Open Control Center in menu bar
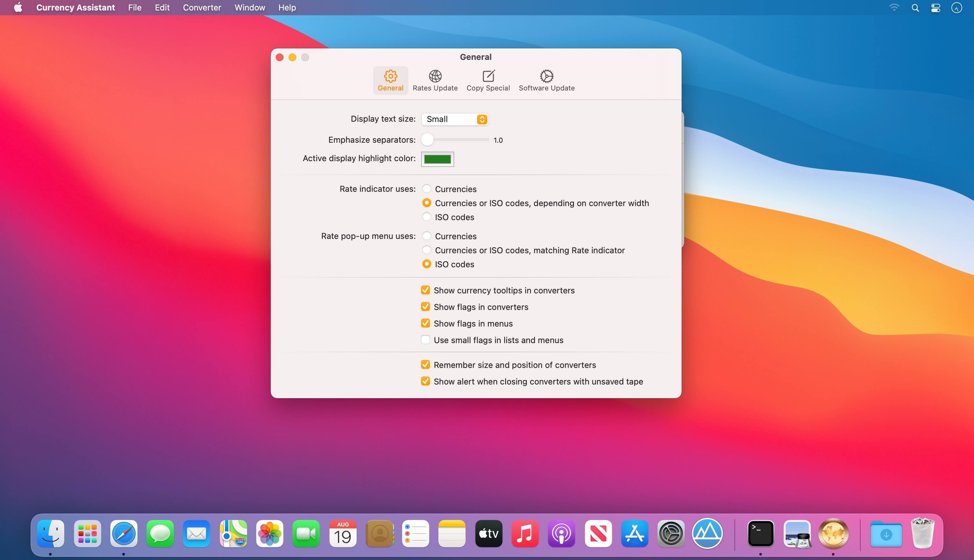Image resolution: width=974 pixels, height=560 pixels. pos(935,8)
